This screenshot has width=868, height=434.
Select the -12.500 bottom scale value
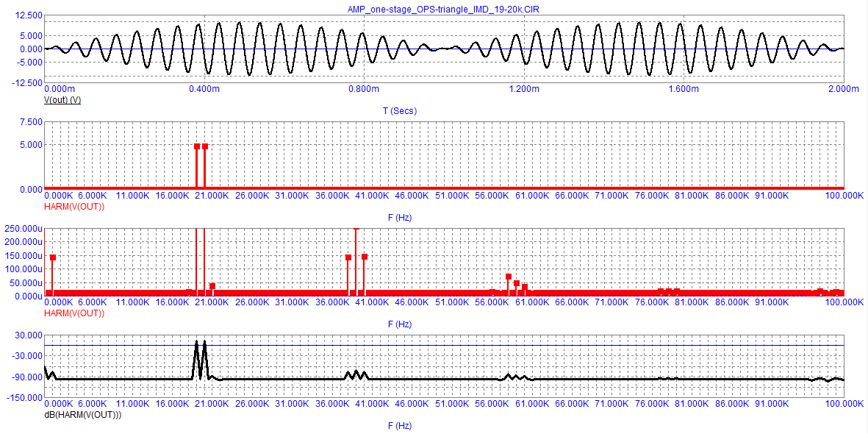click(26, 82)
